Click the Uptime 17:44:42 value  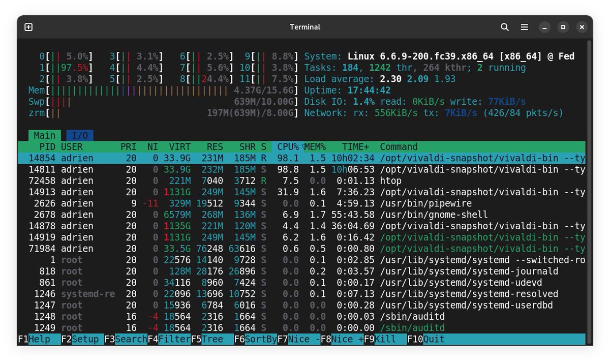click(x=369, y=90)
